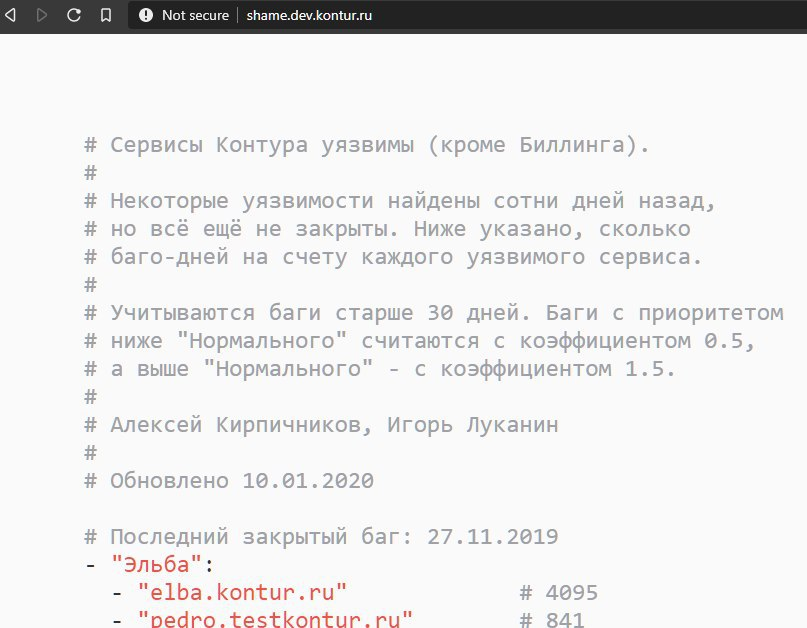This screenshot has width=807, height=628.
Task: Click the line "но всё ещё не закрыты. Ниже указано, сколько"
Action: [388, 229]
